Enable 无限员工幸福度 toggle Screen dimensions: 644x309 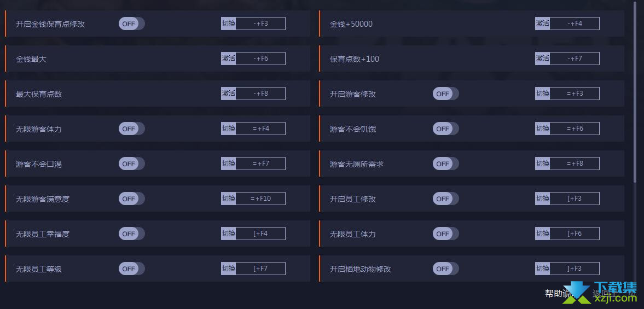click(x=131, y=234)
